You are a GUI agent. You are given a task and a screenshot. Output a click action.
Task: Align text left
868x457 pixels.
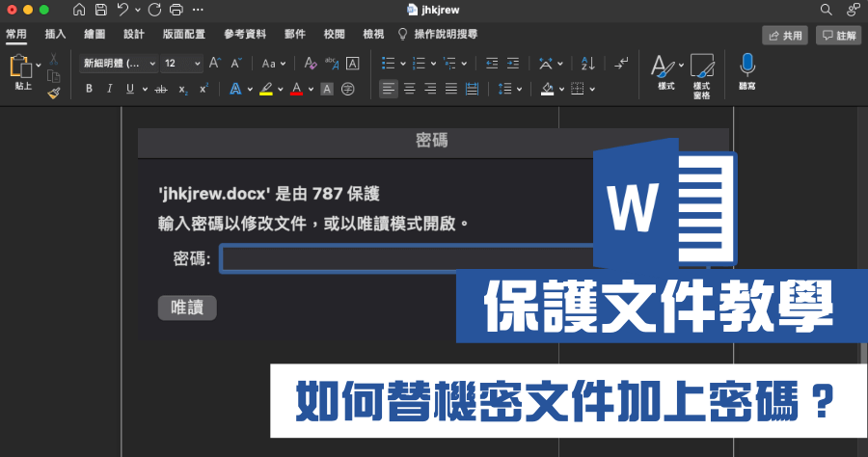[x=389, y=89]
